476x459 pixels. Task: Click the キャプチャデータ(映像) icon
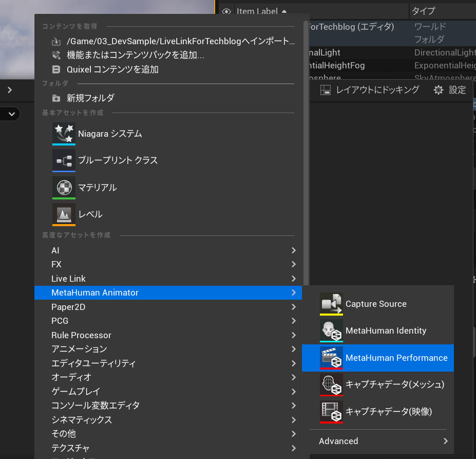[x=331, y=411]
